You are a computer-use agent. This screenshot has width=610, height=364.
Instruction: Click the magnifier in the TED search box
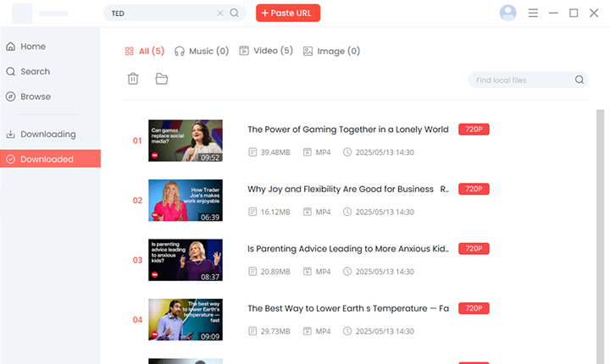pos(235,14)
